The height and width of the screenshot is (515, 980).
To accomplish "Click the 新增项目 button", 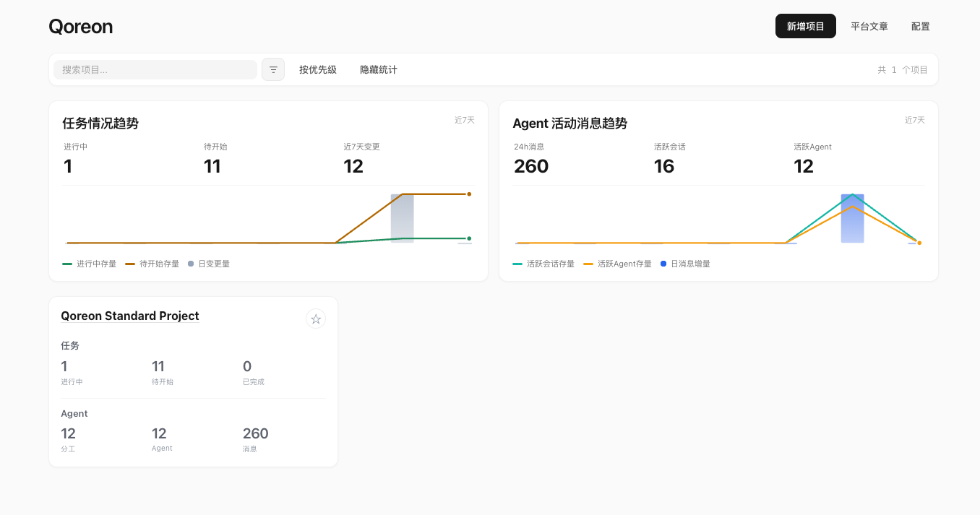I will 805,26.
